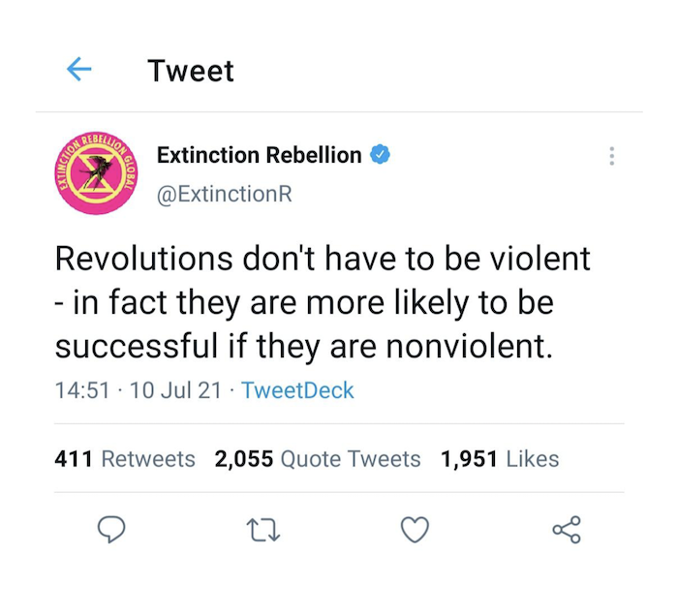Click the 10 Jul 21 date

coord(175,390)
